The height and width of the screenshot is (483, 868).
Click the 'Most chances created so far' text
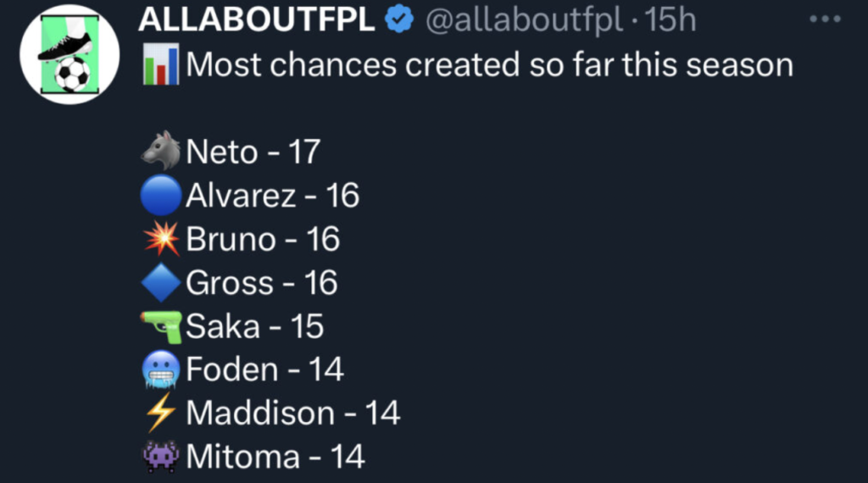[489, 65]
